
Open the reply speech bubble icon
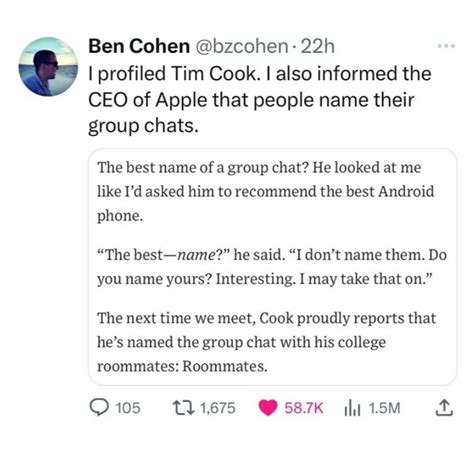(99, 408)
